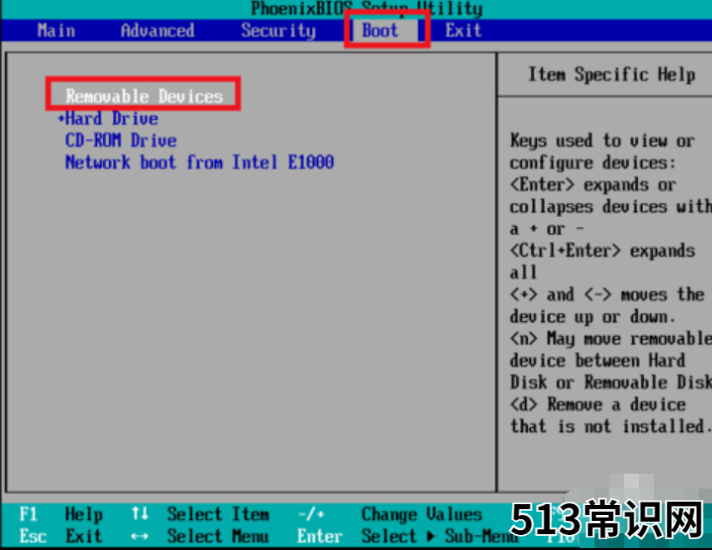The image size is (712, 550).
Task: Click PhoenixBIOS Setup Utility title
Action: [x=367, y=8]
